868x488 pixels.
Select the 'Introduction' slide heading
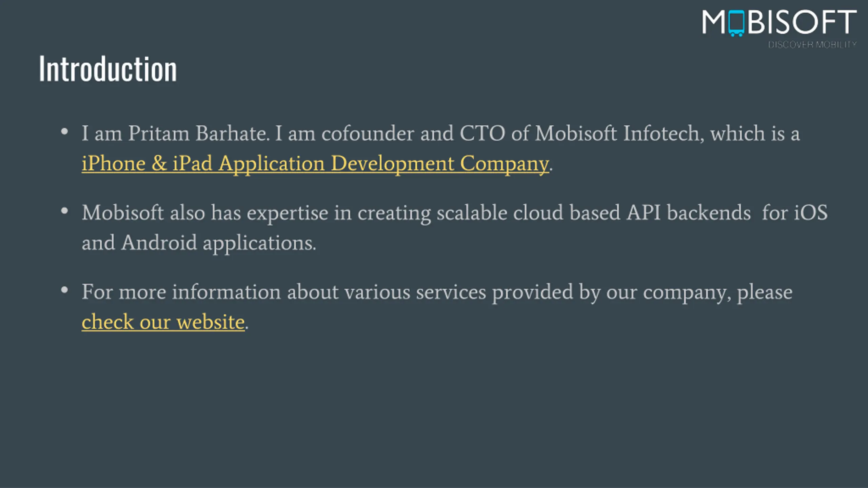pyautogui.click(x=108, y=69)
